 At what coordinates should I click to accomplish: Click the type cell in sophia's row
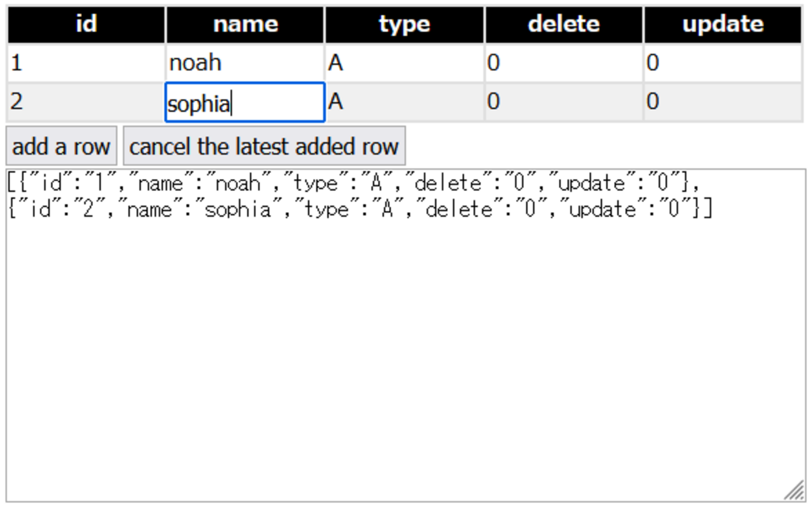point(405,102)
